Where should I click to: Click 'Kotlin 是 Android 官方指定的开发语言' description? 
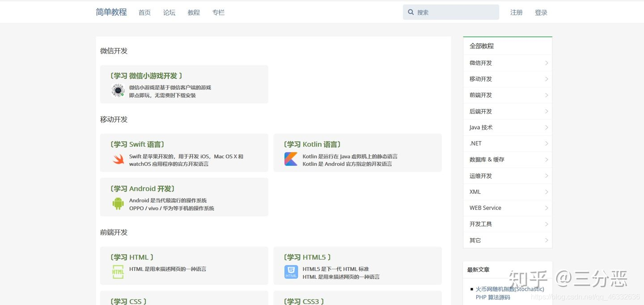tap(347, 164)
